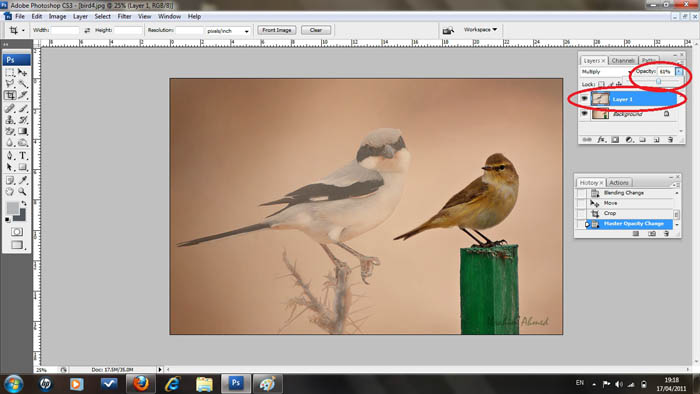Select the Type tool in toolbox
700x394 pixels.
[x=23, y=156]
